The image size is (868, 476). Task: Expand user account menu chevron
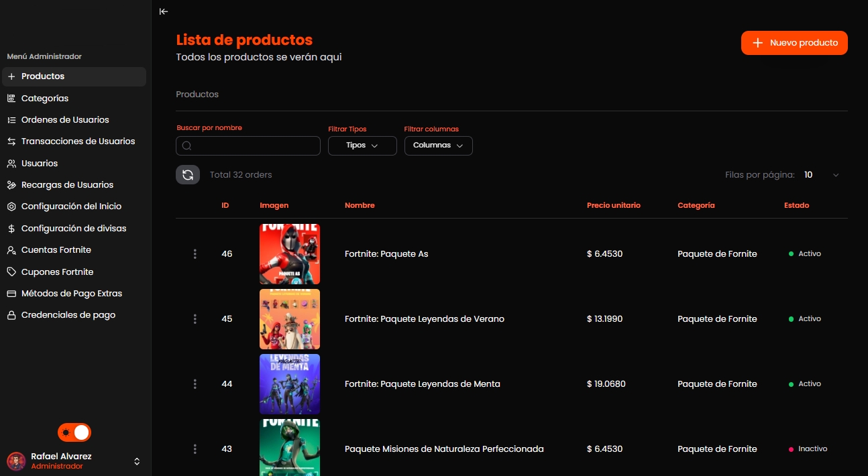point(137,461)
